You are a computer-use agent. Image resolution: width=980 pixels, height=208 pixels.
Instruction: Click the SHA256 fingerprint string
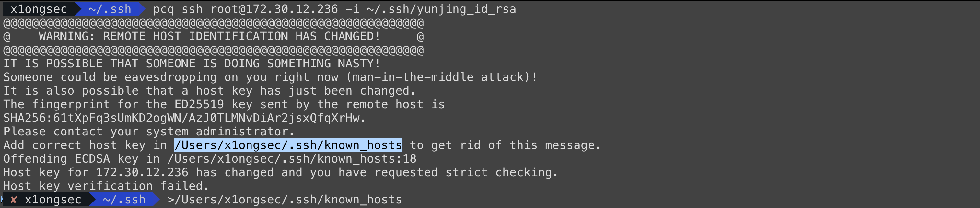184,118
